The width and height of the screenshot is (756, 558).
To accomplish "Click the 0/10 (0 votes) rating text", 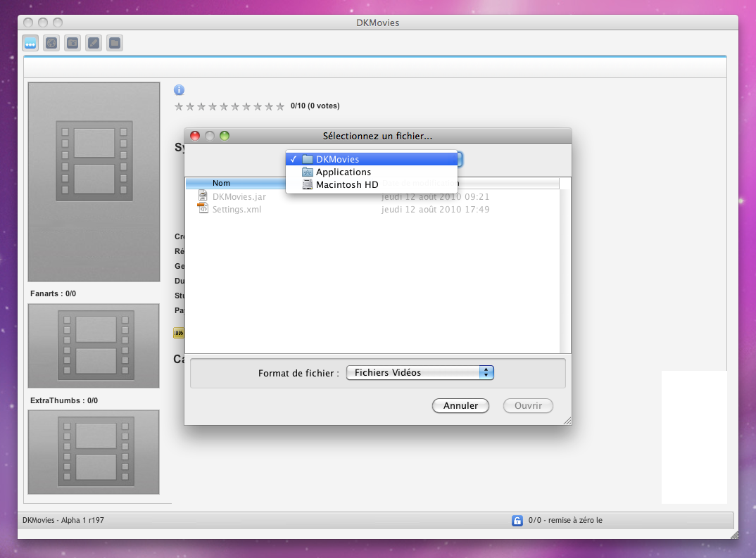I will click(x=315, y=106).
